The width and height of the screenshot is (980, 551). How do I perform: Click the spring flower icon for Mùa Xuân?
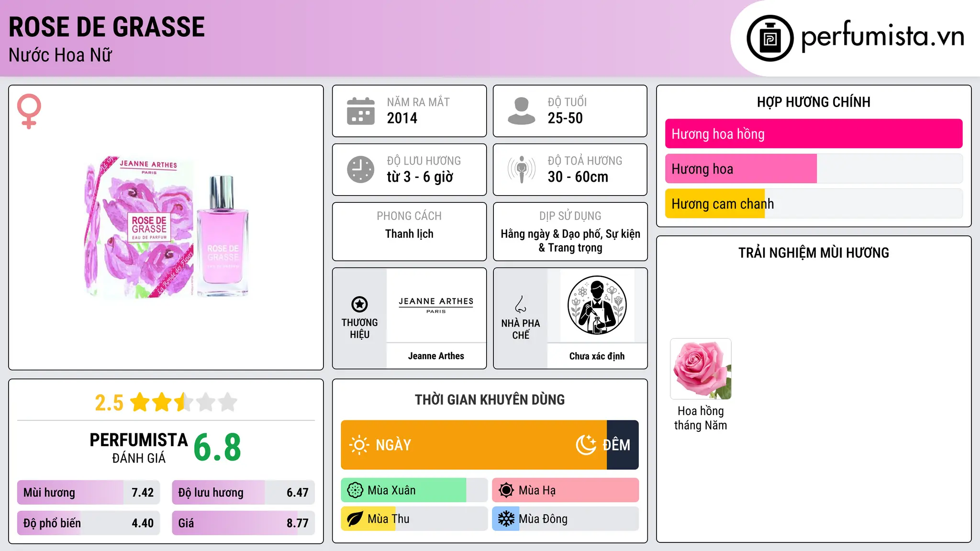tap(355, 490)
